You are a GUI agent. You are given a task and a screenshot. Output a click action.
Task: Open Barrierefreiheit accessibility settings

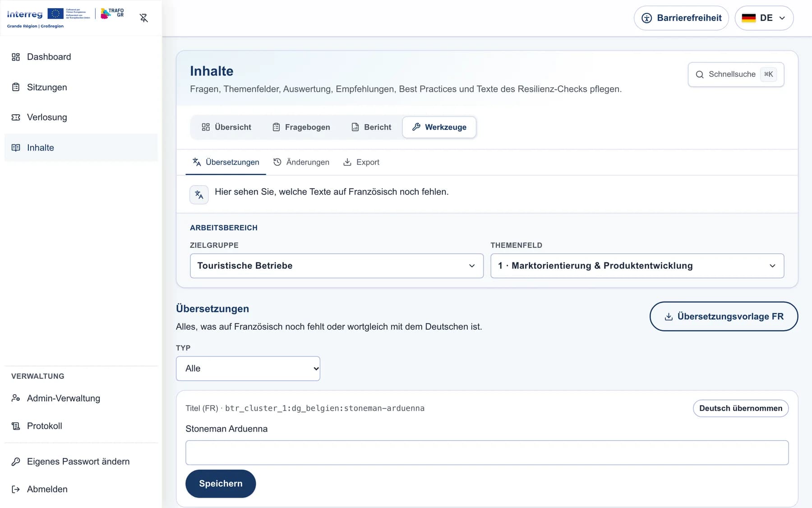click(x=681, y=18)
